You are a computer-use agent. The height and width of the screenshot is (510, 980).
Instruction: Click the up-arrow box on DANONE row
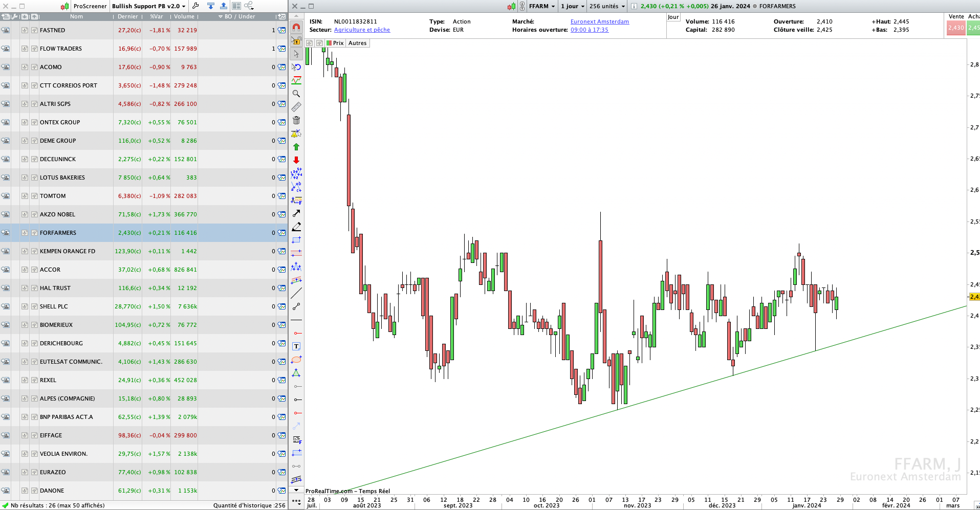tap(34, 491)
